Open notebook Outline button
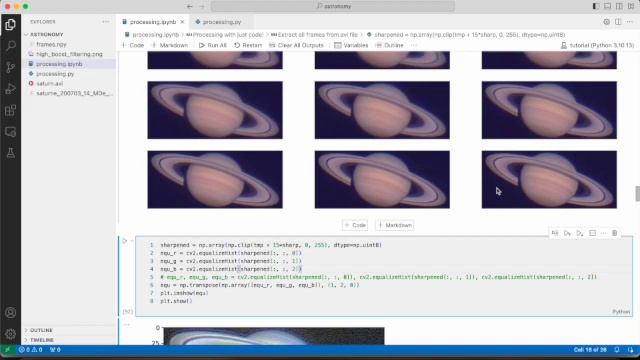This screenshot has width=640, height=360. [x=389, y=45]
